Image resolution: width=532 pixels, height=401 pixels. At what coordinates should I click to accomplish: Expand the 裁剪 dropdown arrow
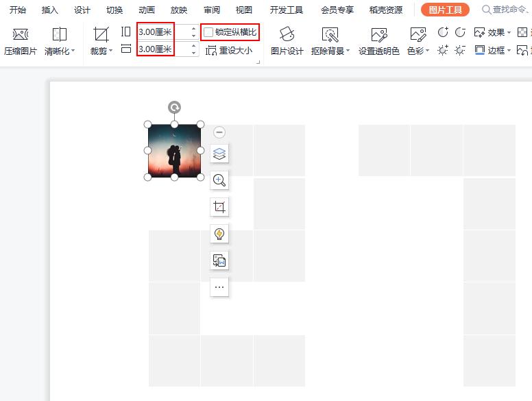[110, 51]
